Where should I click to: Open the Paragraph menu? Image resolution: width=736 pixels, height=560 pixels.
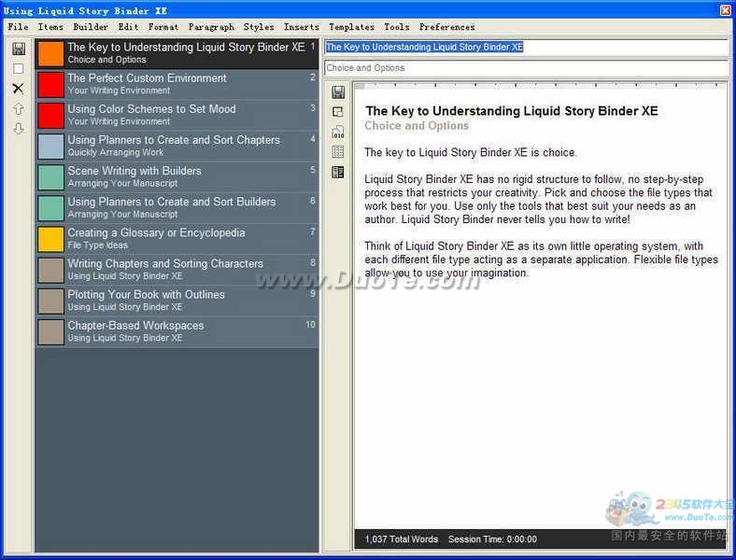click(x=211, y=27)
